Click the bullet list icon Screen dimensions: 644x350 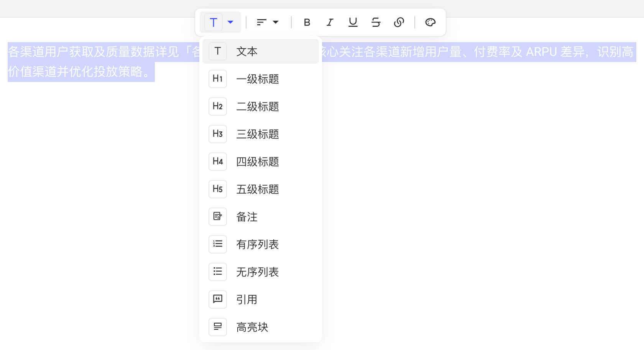218,272
